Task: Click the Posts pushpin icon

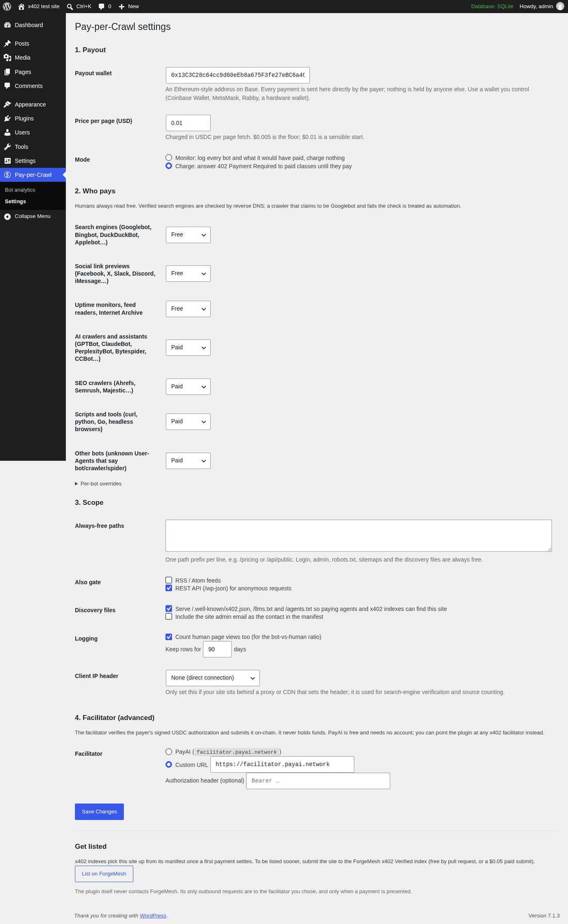Action: 7,43
